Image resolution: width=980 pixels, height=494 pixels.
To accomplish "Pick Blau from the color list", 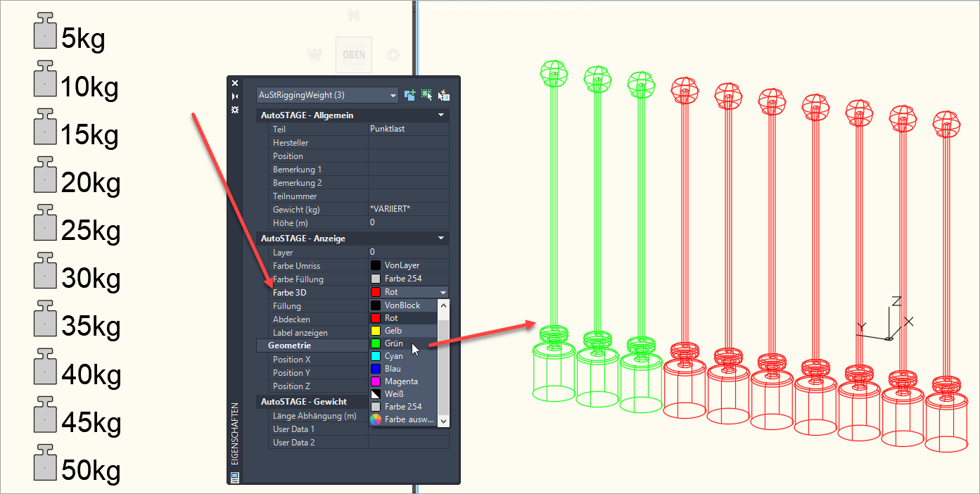I will pos(402,369).
